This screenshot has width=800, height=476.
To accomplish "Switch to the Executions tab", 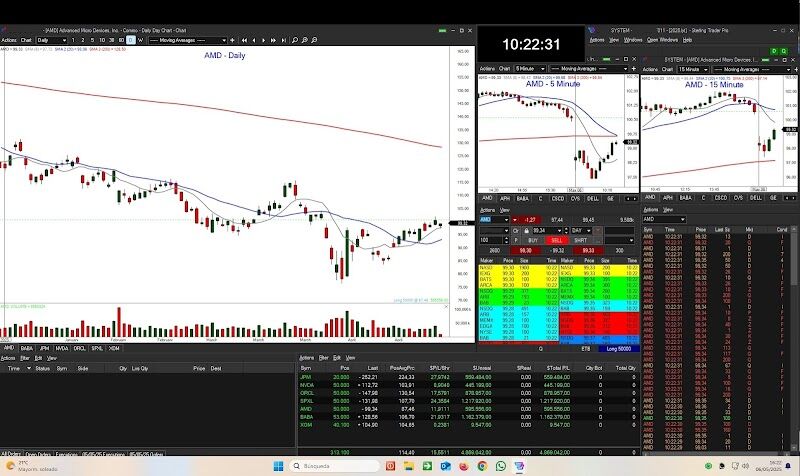I will coord(66,454).
